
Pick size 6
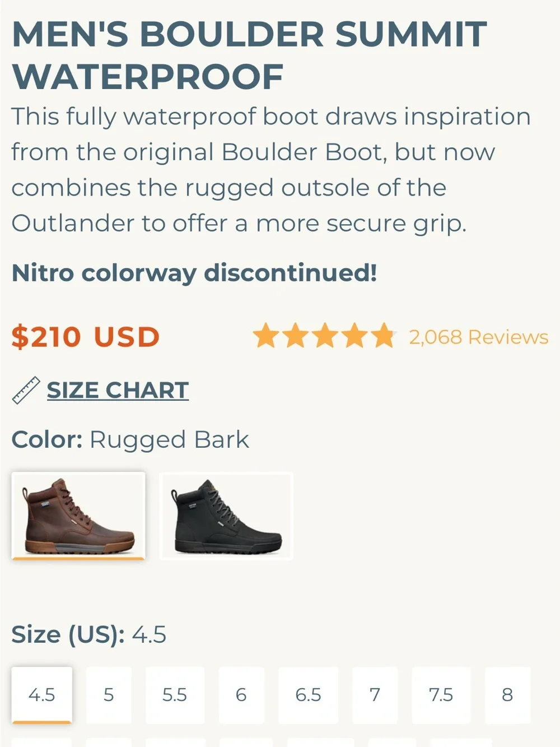(241, 695)
